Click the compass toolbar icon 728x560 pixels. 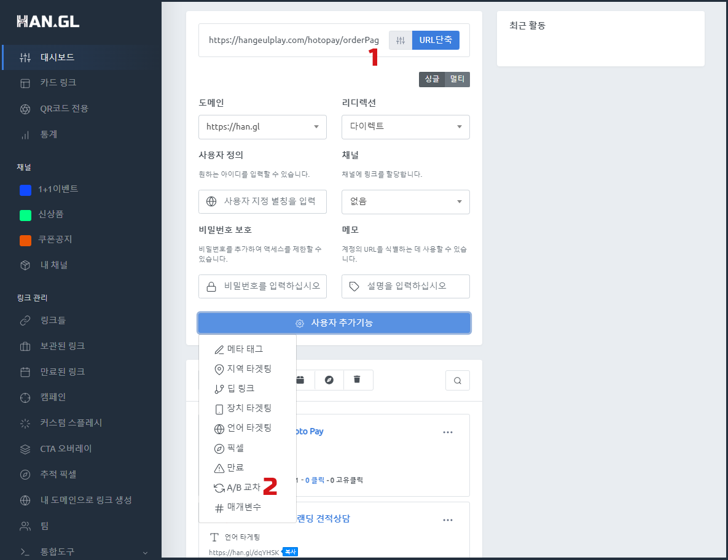pyautogui.click(x=329, y=380)
